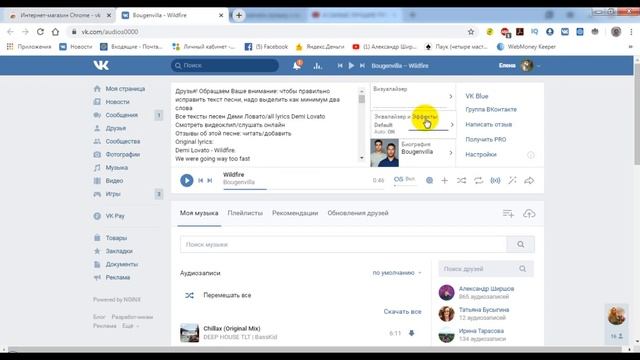Switch to Моя музыка tab
The height and width of the screenshot is (360, 640).
[199, 213]
